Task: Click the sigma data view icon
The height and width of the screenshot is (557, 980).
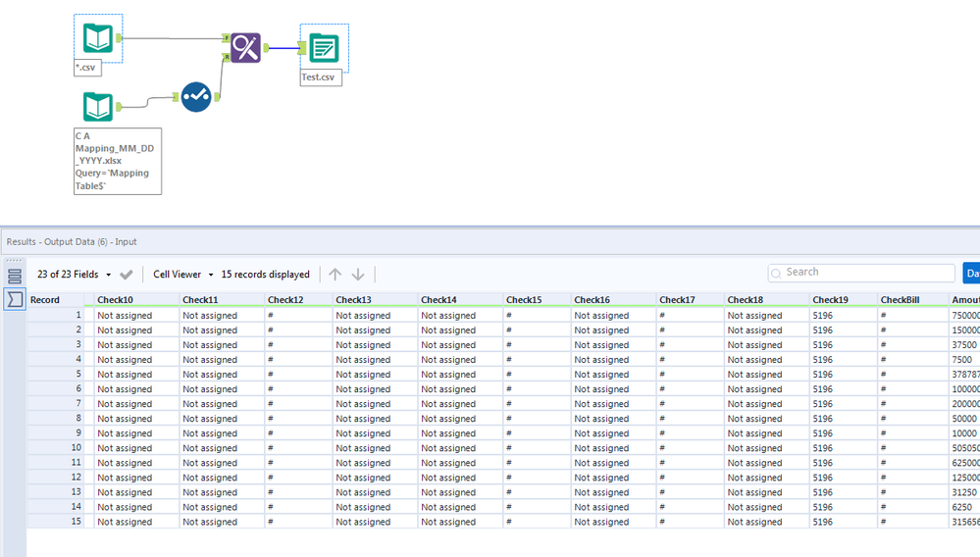Action: tap(15, 299)
